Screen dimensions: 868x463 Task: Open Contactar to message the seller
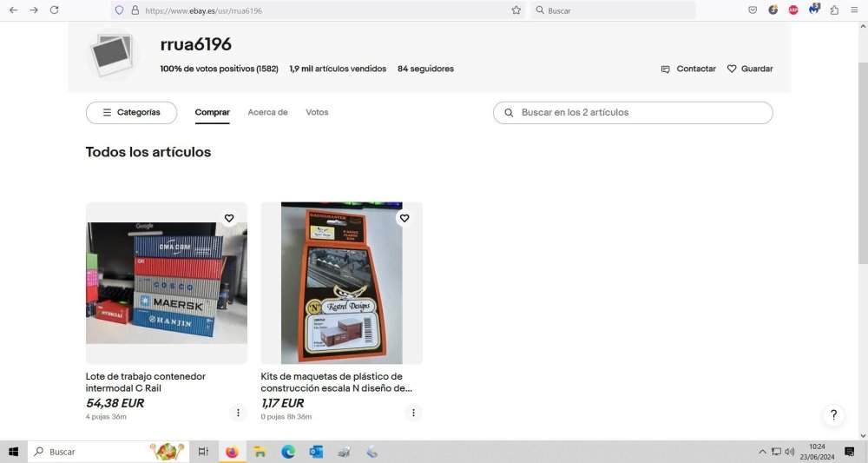tap(688, 69)
